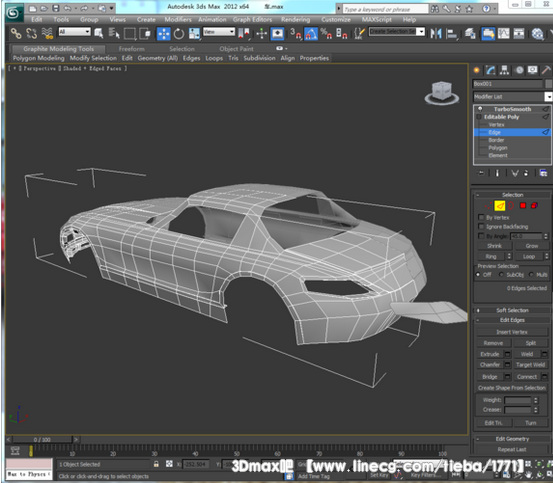Open the MAXScript menu

point(377,19)
